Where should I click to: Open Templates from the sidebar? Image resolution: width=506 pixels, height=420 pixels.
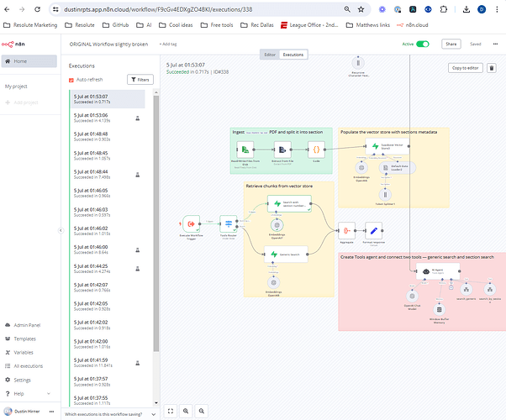pos(25,339)
